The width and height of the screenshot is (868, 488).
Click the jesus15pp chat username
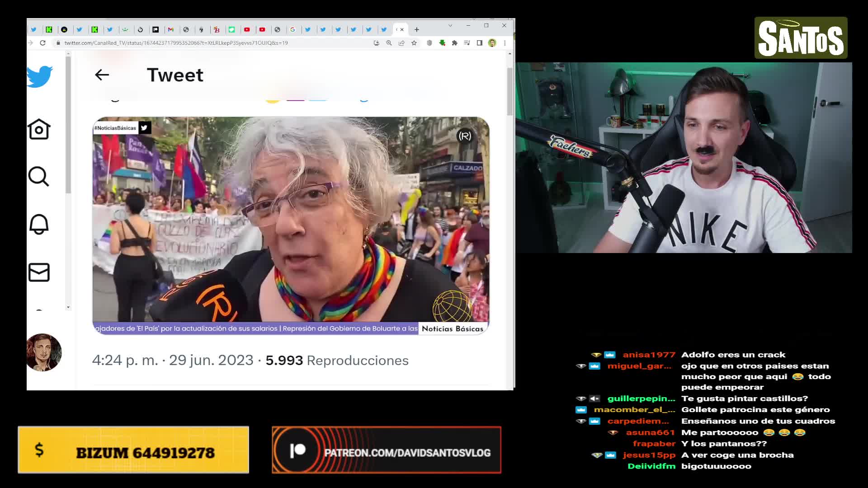(x=649, y=455)
